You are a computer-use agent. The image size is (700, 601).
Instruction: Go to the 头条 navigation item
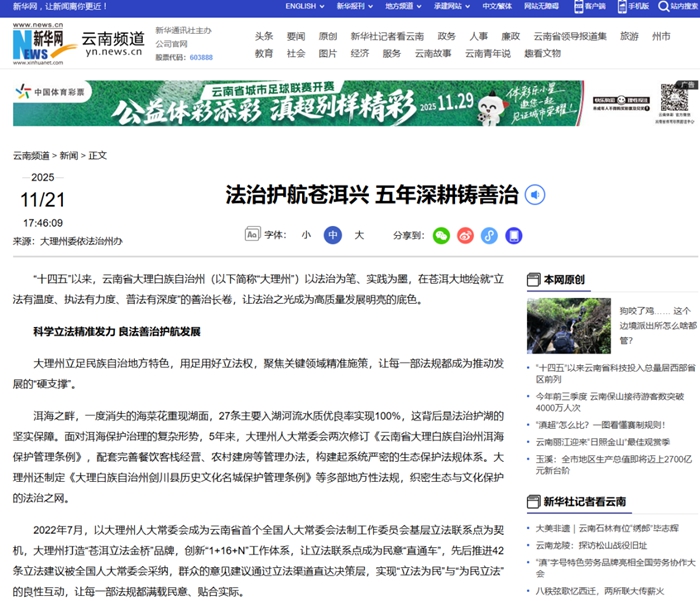264,36
